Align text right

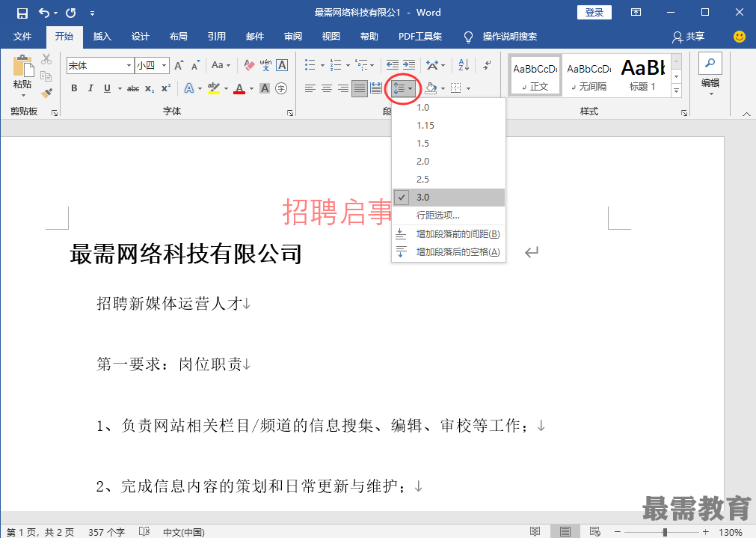343,88
